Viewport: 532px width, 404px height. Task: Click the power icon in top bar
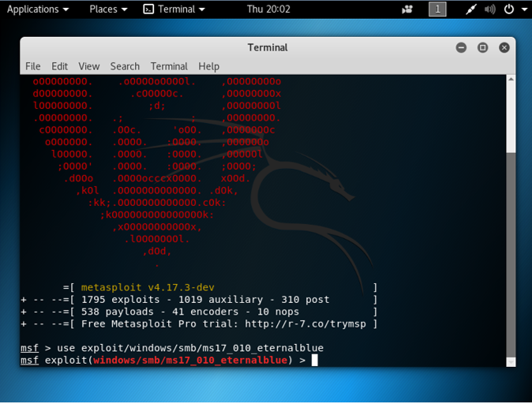(509, 9)
